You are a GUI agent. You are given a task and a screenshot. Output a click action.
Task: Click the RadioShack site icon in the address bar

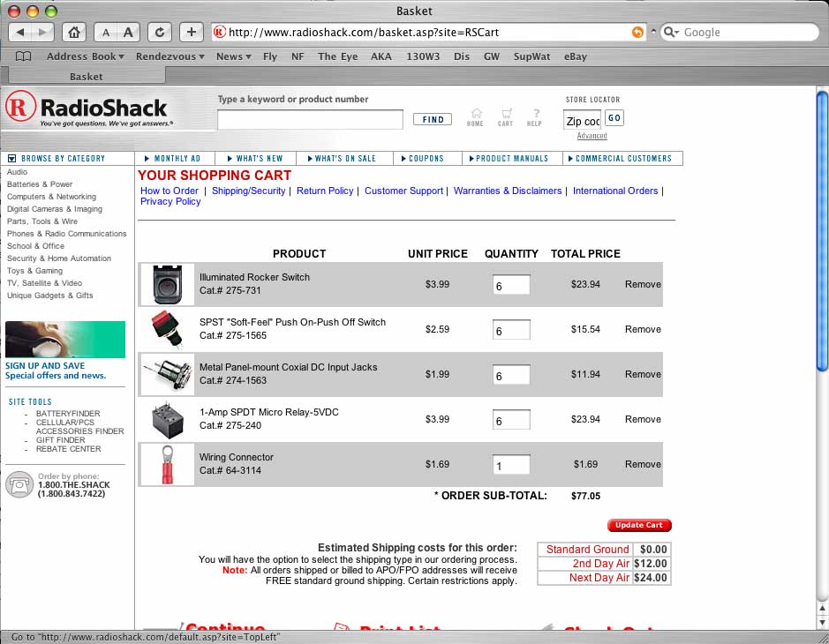click(220, 33)
